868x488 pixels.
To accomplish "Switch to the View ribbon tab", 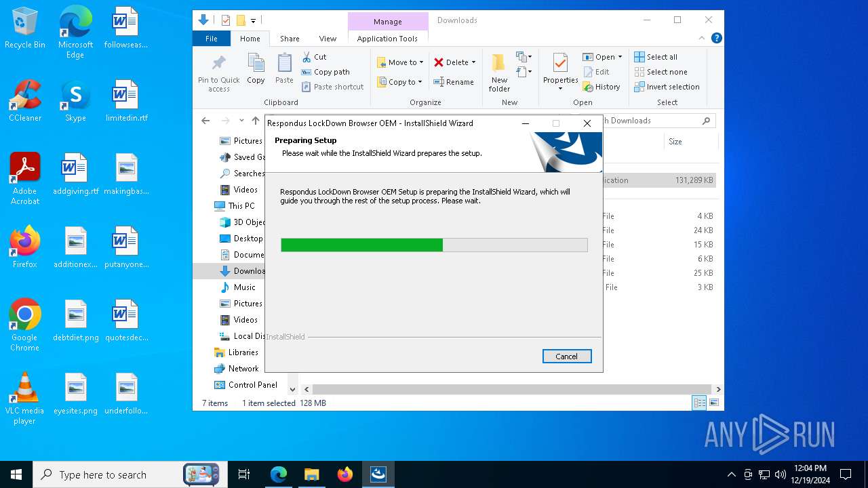I will click(x=328, y=39).
